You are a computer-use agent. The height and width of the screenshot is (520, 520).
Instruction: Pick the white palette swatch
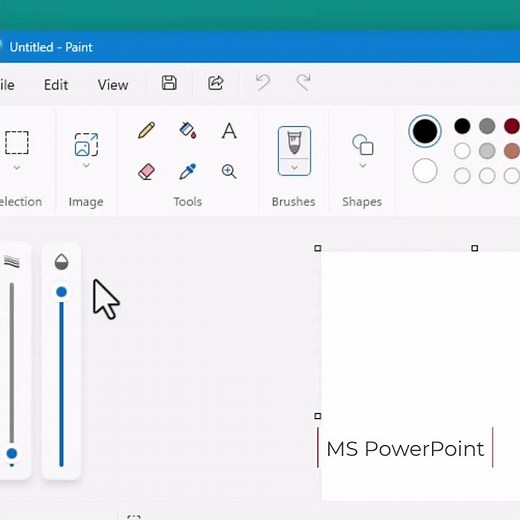(x=462, y=151)
